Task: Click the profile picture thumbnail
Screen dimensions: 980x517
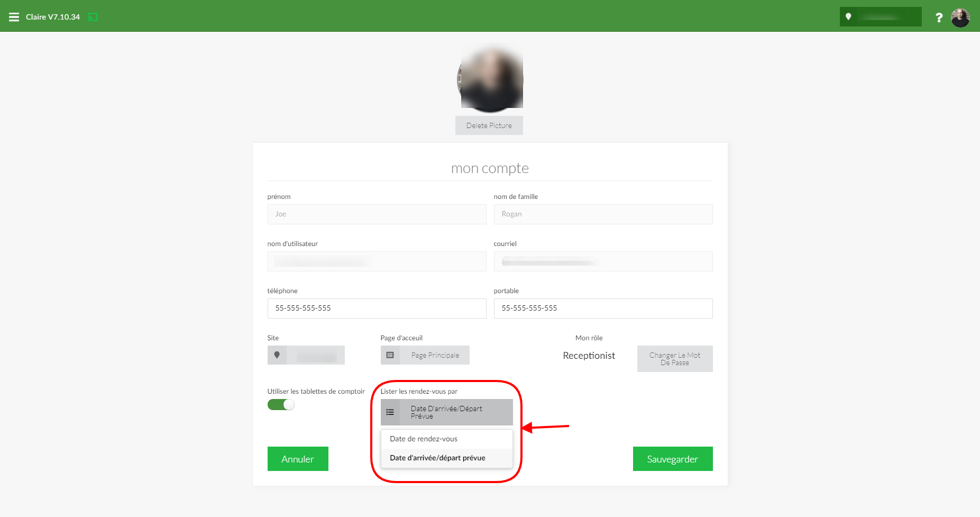Action: (490, 78)
